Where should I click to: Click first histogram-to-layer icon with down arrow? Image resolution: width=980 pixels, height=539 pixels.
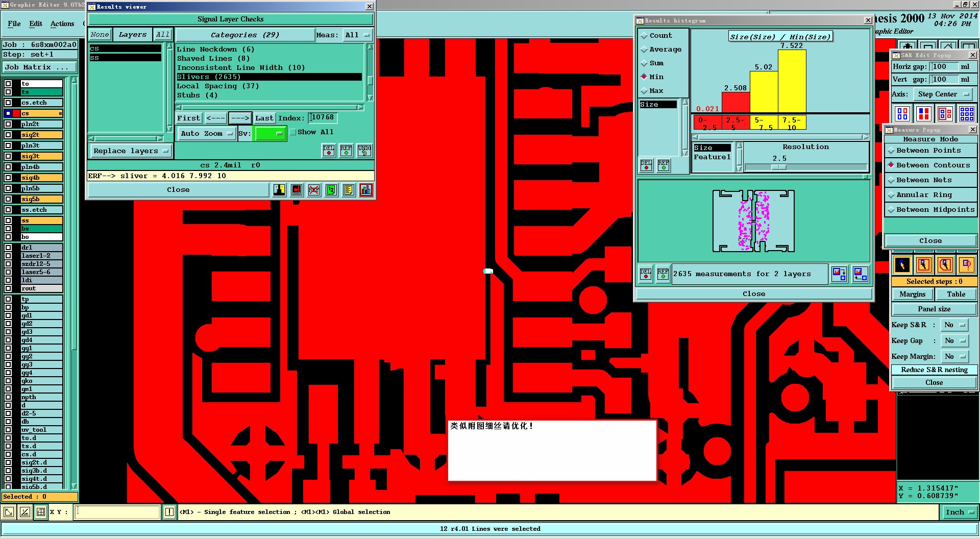pyautogui.click(x=839, y=274)
